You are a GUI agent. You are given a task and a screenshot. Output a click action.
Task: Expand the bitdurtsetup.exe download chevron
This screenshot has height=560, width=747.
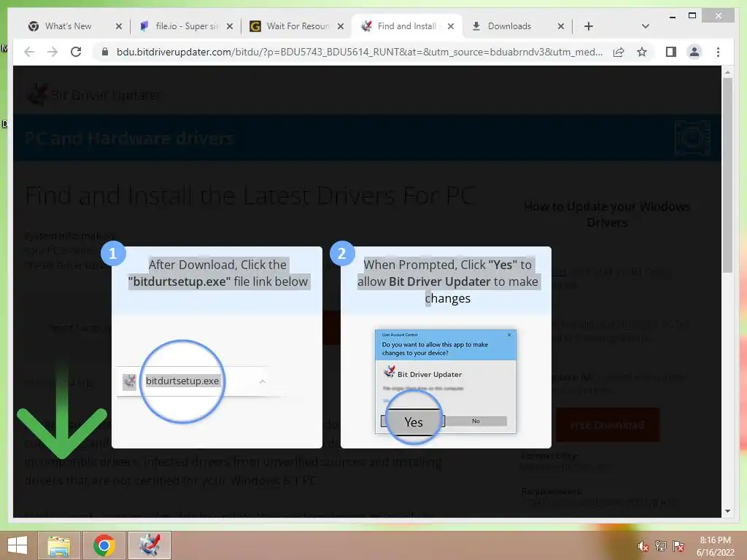coord(262,381)
